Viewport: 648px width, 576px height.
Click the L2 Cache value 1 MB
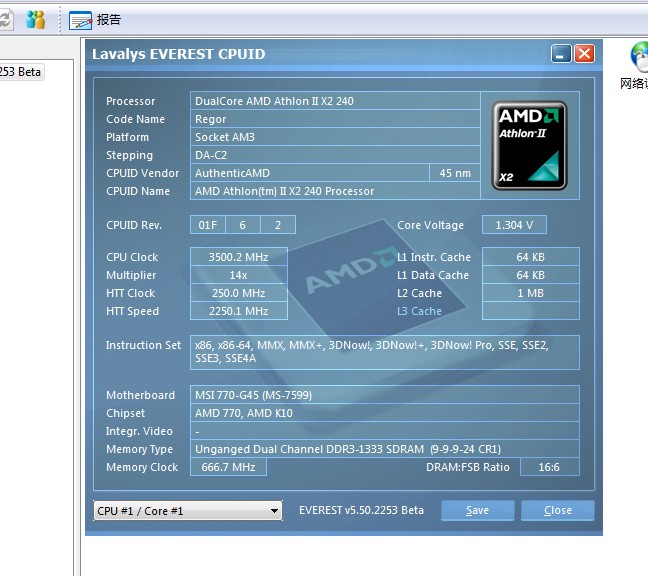point(531,293)
